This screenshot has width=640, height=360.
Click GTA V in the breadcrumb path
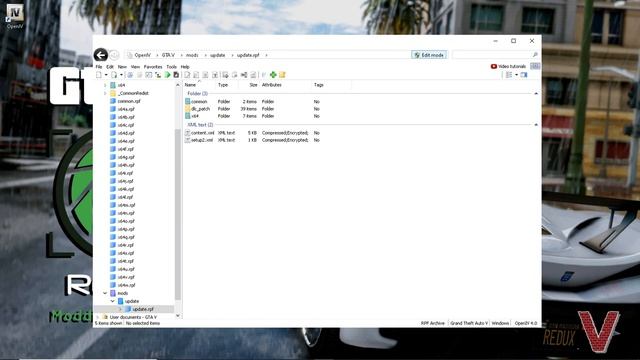[168, 55]
